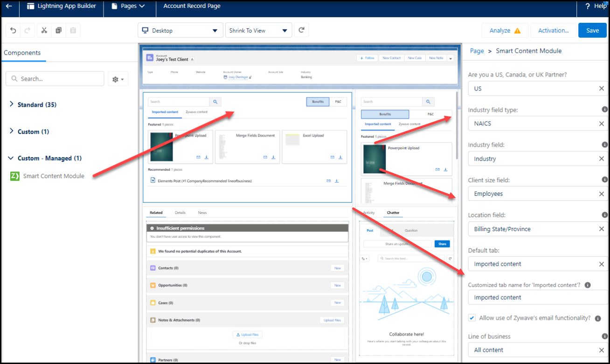
Task: Switch to the Chatter tab in preview
Action: click(393, 213)
